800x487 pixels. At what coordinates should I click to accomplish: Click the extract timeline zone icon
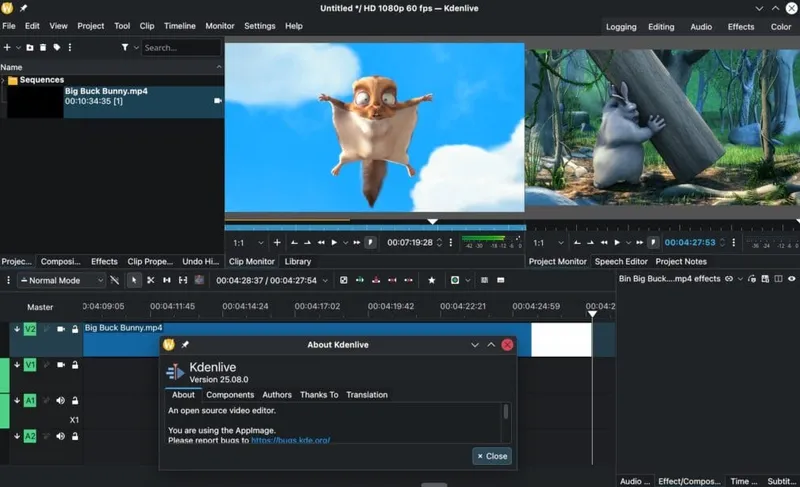392,280
